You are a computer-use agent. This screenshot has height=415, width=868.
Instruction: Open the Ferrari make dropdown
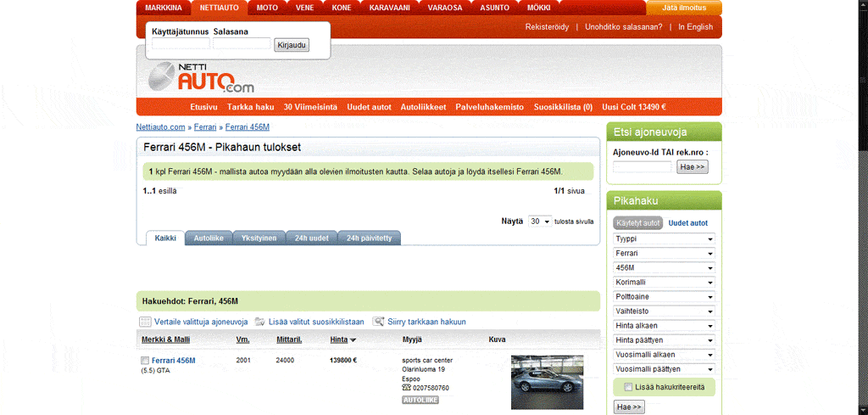pyautogui.click(x=665, y=253)
